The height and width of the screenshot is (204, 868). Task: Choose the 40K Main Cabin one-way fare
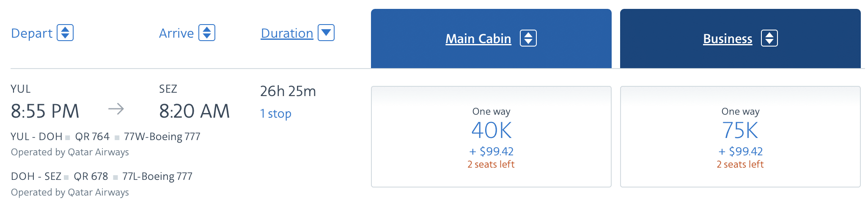pyautogui.click(x=491, y=130)
